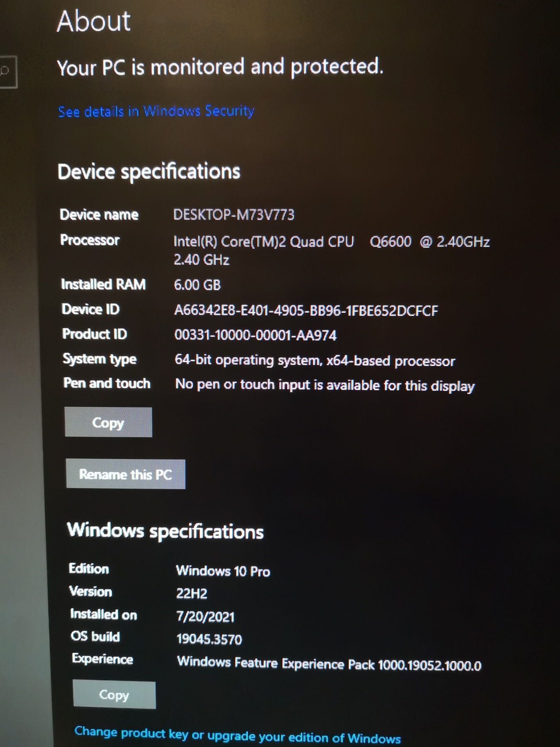Viewport: 560px width, 747px height.
Task: Click the Device ID label
Action: pos(90,309)
